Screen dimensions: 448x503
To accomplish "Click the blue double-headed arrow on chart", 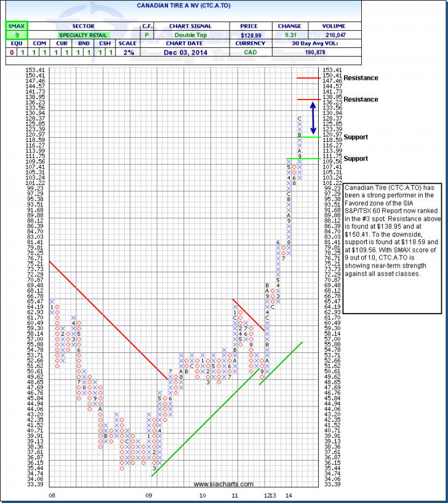I will pyautogui.click(x=313, y=118).
